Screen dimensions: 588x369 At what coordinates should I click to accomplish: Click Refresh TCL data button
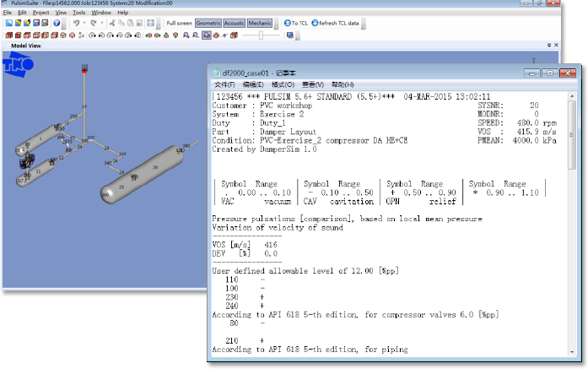click(x=335, y=24)
